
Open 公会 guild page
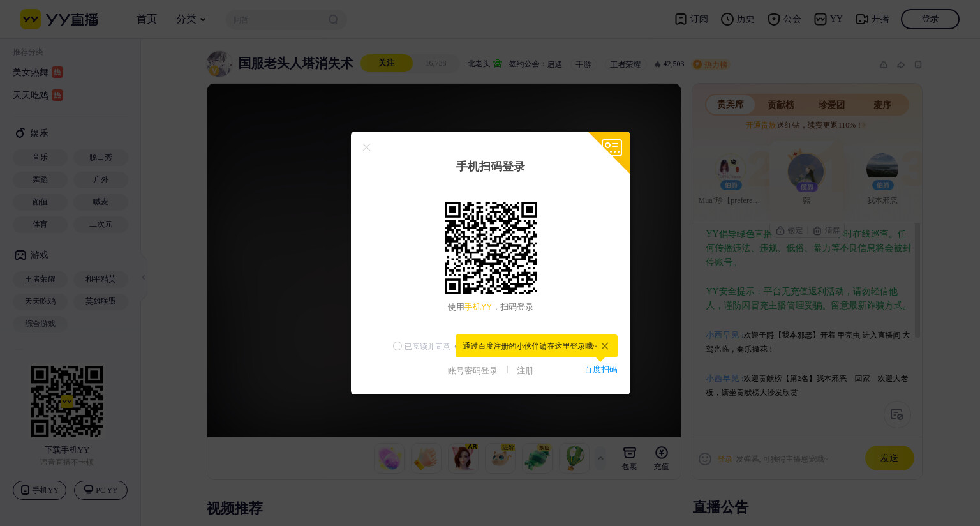(x=784, y=19)
